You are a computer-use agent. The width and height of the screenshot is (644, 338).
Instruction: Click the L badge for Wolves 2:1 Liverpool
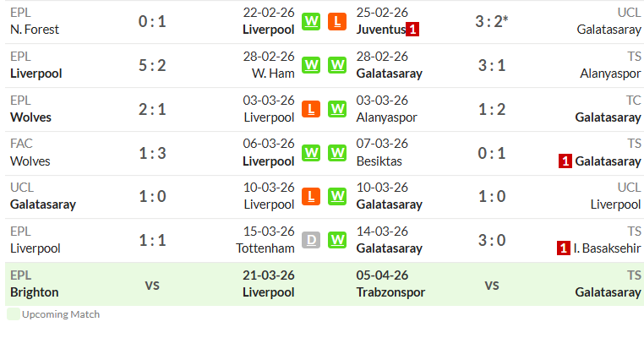[x=311, y=109]
